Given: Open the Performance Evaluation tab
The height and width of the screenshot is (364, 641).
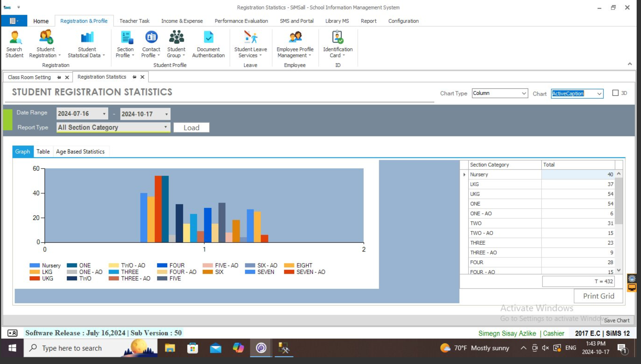Looking at the screenshot, I should 241,21.
